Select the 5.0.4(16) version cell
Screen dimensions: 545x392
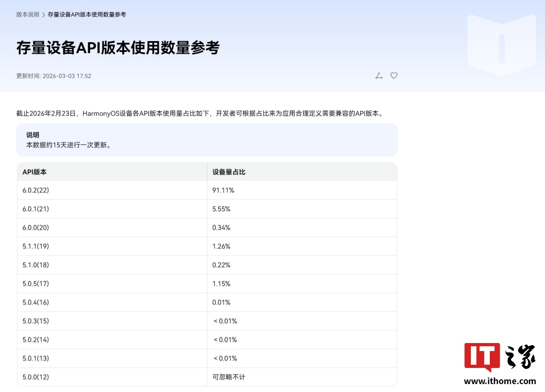(x=112, y=302)
